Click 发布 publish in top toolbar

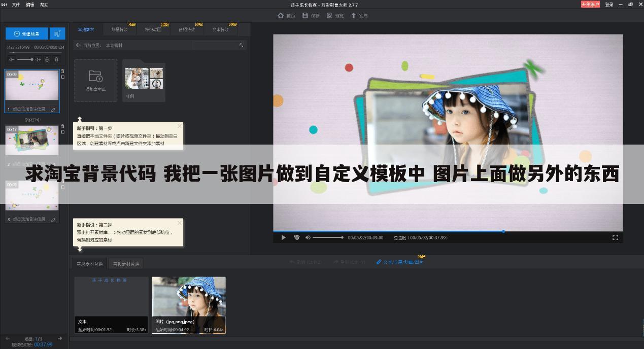[360, 16]
